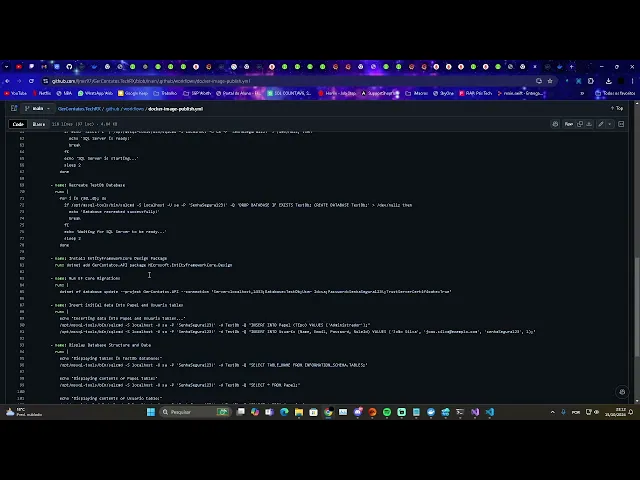Open a new browser tab

tap(571, 67)
